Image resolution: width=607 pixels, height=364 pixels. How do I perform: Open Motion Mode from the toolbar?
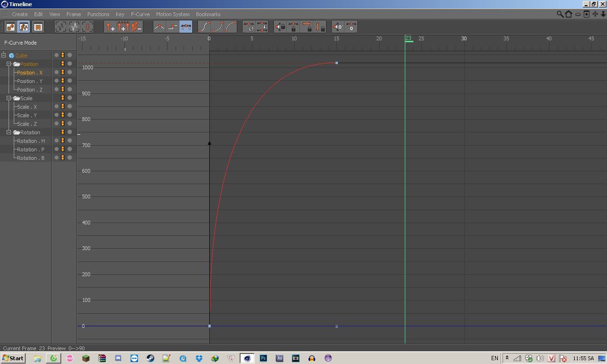tap(38, 27)
